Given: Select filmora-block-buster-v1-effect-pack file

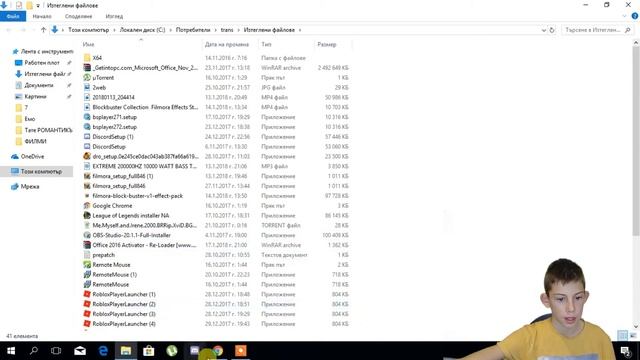Looking at the screenshot, I should pyautogui.click(x=138, y=196).
